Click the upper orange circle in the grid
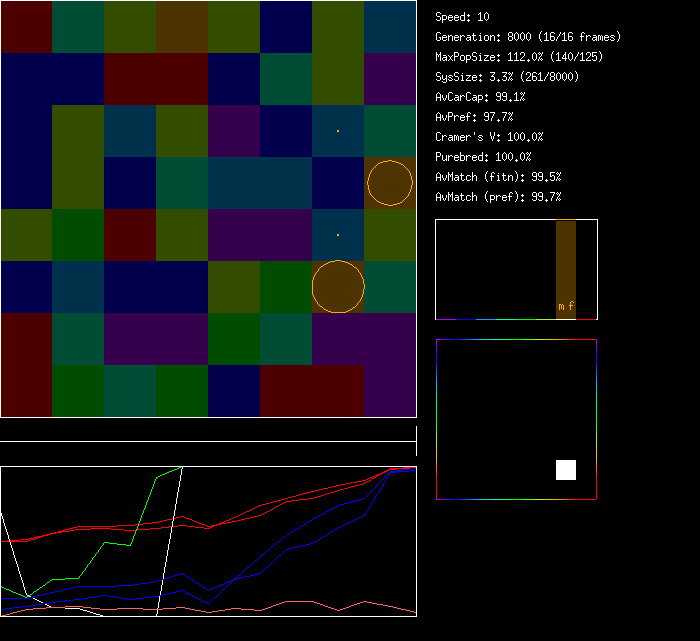The image size is (700, 641). click(x=389, y=183)
